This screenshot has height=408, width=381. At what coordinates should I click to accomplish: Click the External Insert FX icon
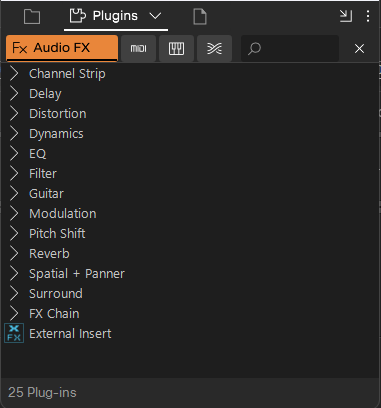pos(14,333)
